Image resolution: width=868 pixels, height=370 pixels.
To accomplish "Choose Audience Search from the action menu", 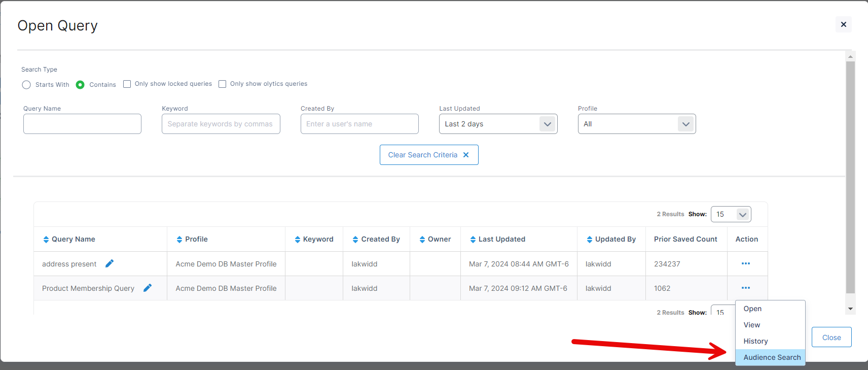I will 772,357.
